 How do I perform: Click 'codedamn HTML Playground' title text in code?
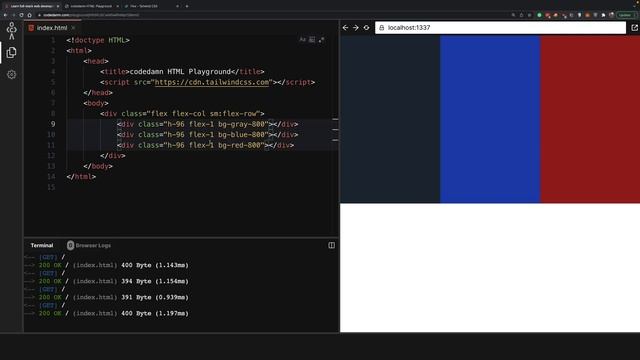pos(180,72)
